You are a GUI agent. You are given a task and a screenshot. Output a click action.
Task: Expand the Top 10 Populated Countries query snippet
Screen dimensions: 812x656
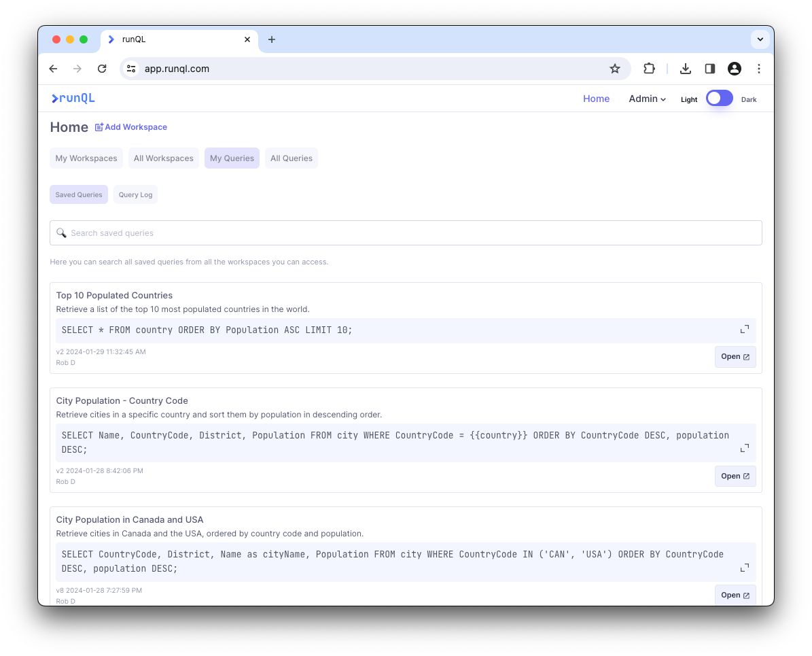pos(744,330)
